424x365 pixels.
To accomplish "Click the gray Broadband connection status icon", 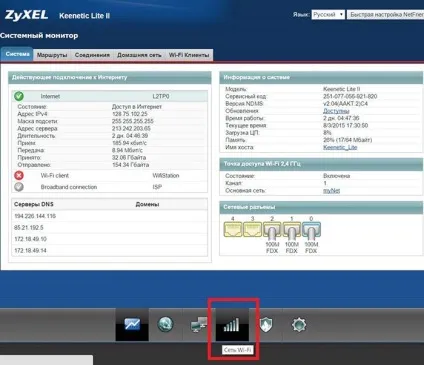I will pos(19,187).
